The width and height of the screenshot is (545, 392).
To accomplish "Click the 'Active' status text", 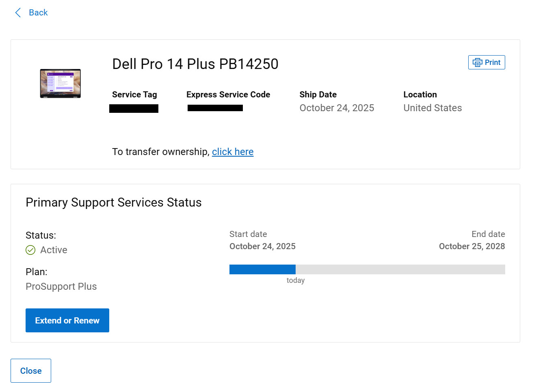I will [54, 250].
